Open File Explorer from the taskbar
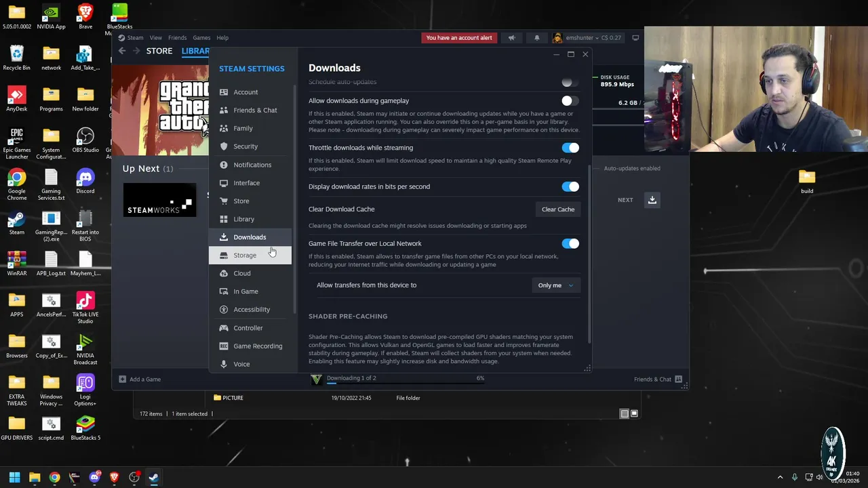The width and height of the screenshot is (868, 488). click(x=35, y=477)
